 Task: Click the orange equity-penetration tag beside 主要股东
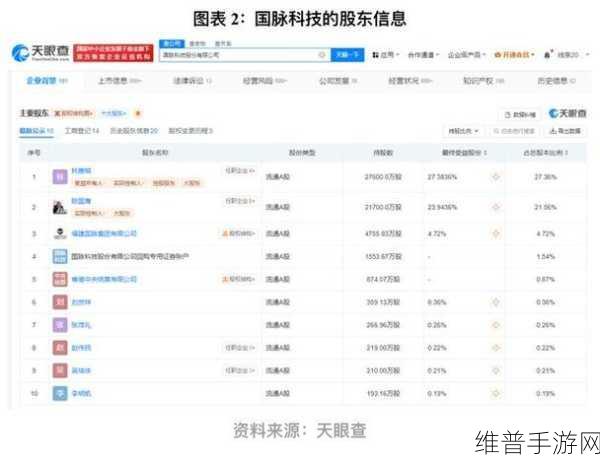[73, 113]
